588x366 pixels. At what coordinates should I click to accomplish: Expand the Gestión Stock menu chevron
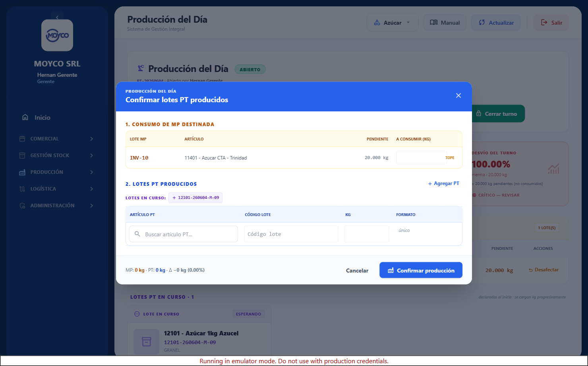pyautogui.click(x=91, y=156)
